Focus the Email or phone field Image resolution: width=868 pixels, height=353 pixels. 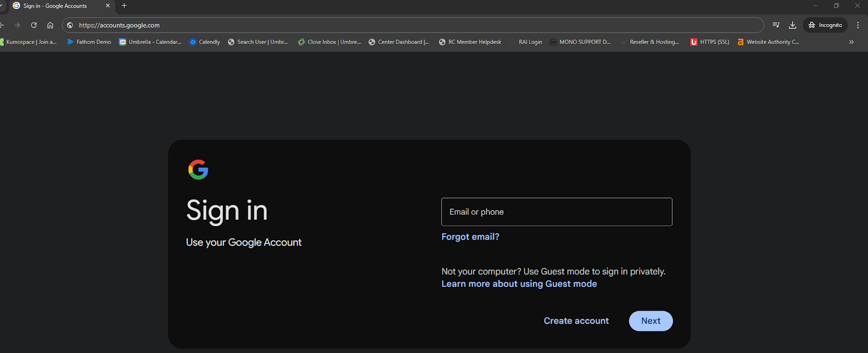click(557, 212)
